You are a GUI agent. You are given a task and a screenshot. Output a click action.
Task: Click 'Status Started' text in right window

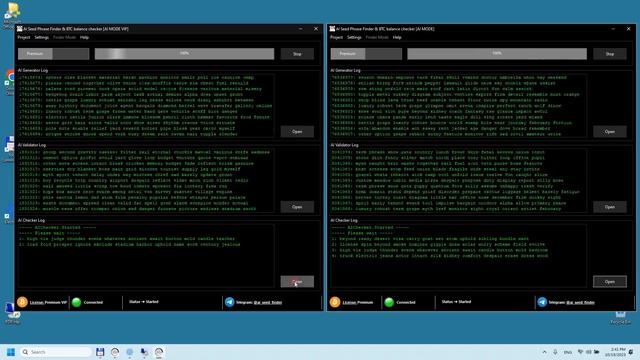pos(456,302)
